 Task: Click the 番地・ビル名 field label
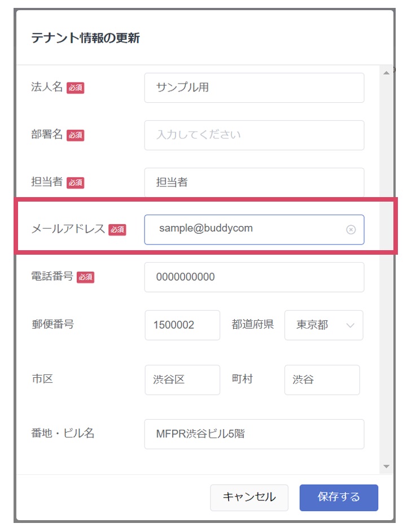click(x=63, y=433)
